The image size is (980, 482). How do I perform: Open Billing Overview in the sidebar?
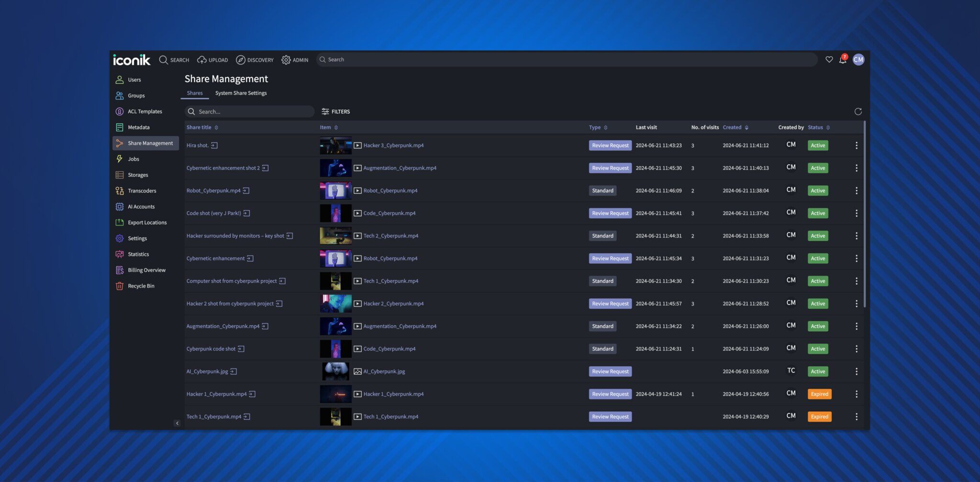point(145,270)
